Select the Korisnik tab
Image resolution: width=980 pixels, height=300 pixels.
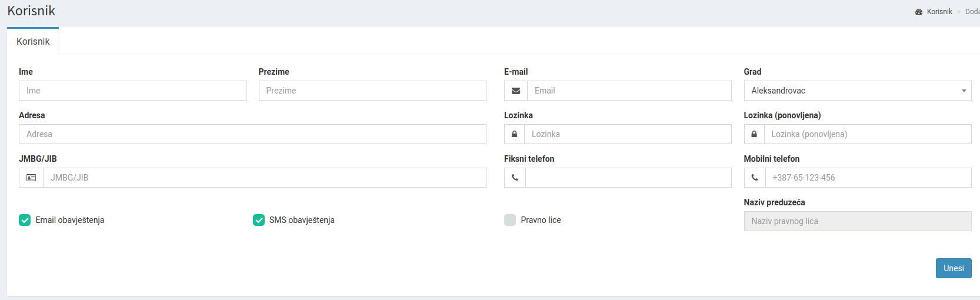[33, 41]
